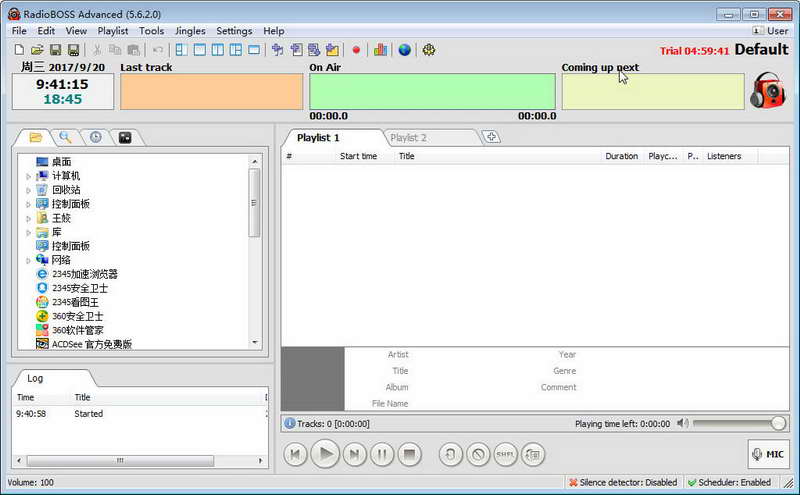This screenshot has height=495, width=800.
Task: Click the info icon beside Tracks count
Action: coord(289,423)
